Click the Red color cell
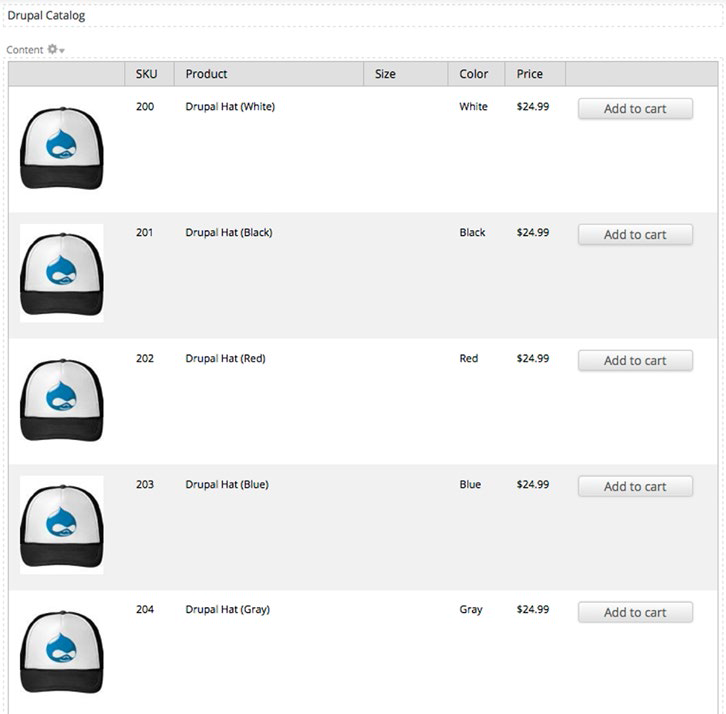726x714 pixels. coord(469,358)
